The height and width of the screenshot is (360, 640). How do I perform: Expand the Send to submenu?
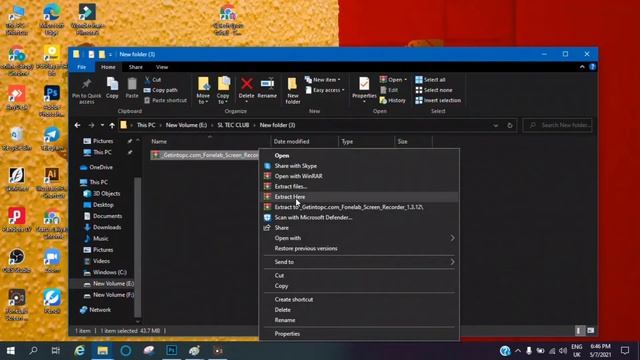tap(359, 262)
